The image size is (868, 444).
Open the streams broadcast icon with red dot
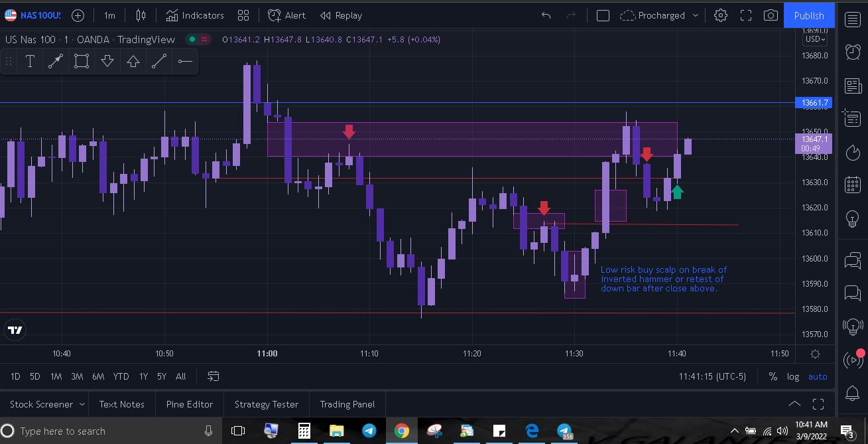[x=853, y=360]
